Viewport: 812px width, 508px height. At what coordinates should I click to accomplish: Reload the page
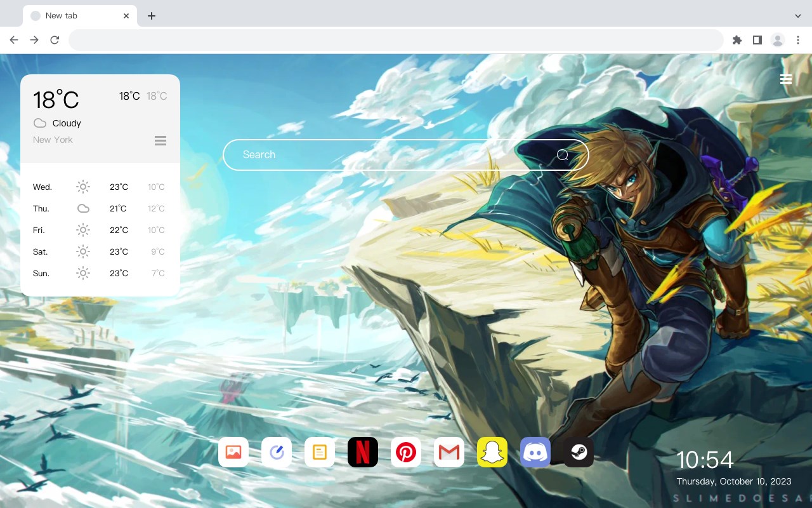[x=55, y=40]
